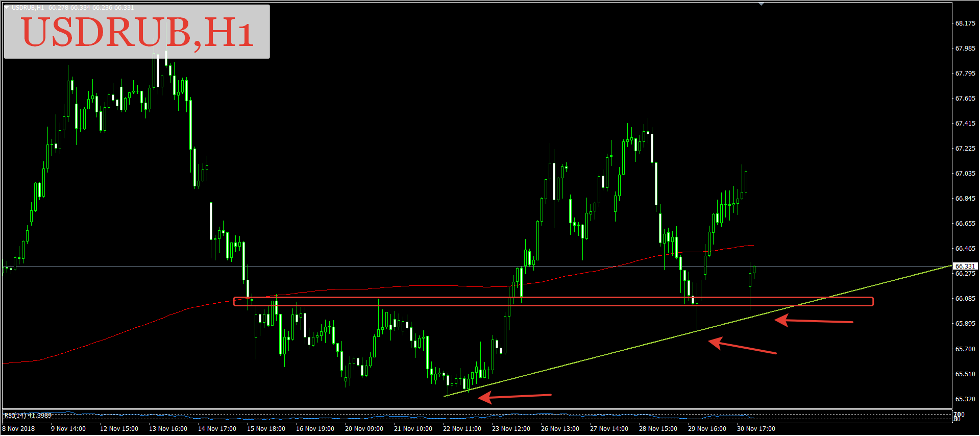Image resolution: width=980 pixels, height=436 pixels.
Task: Click price scale value 66.655
Action: [x=965, y=224]
